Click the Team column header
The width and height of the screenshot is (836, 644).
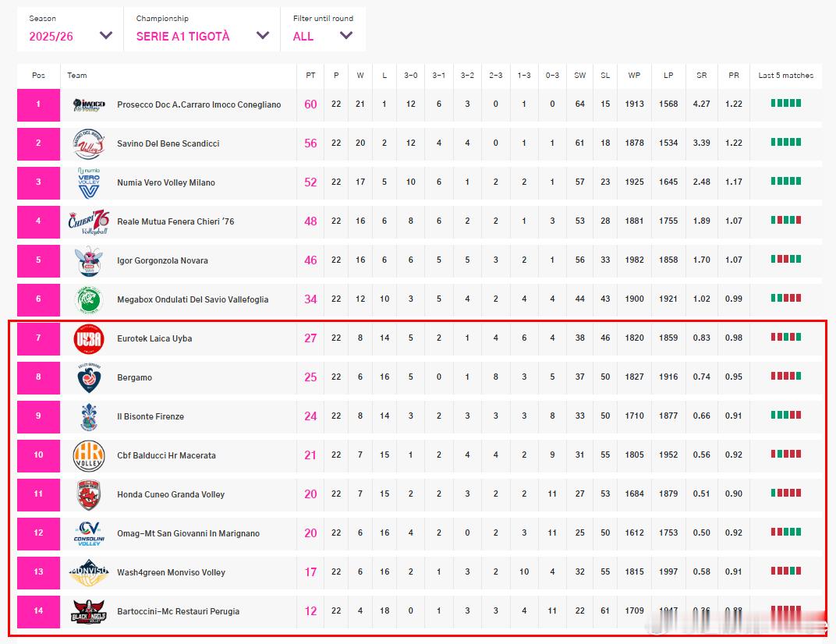click(76, 75)
